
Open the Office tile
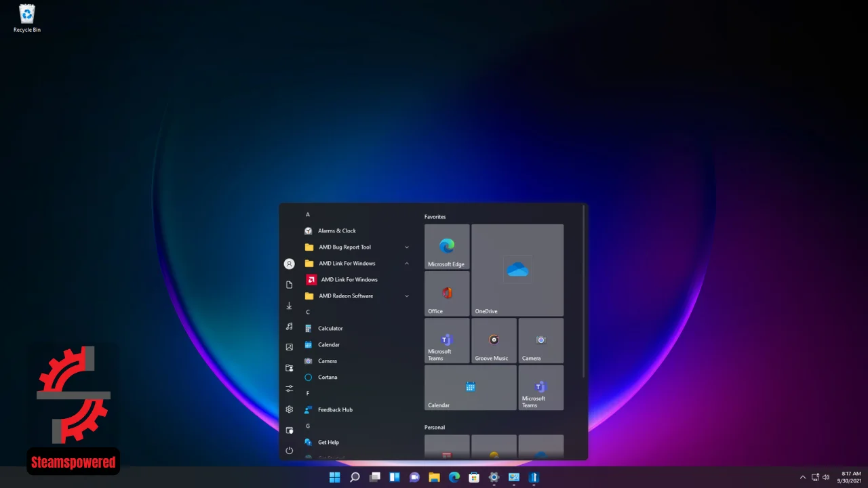click(x=447, y=293)
